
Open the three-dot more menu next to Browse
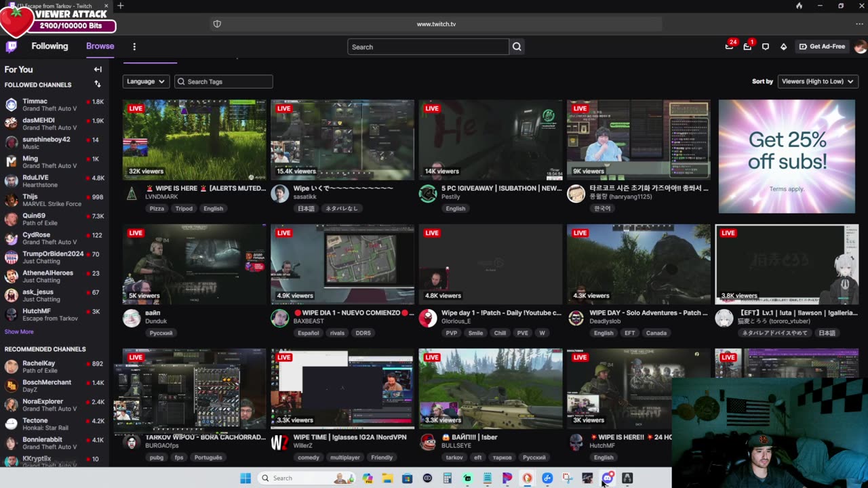[x=134, y=47]
